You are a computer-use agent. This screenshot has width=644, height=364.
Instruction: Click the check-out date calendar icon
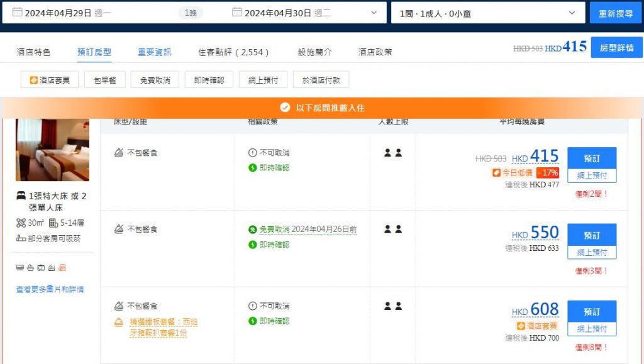pyautogui.click(x=237, y=13)
